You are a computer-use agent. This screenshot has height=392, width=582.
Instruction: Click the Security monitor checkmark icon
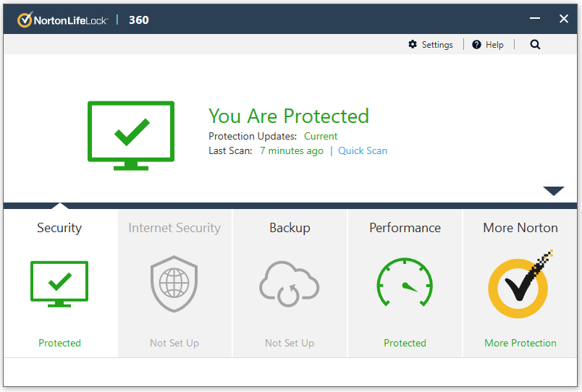pos(59,284)
